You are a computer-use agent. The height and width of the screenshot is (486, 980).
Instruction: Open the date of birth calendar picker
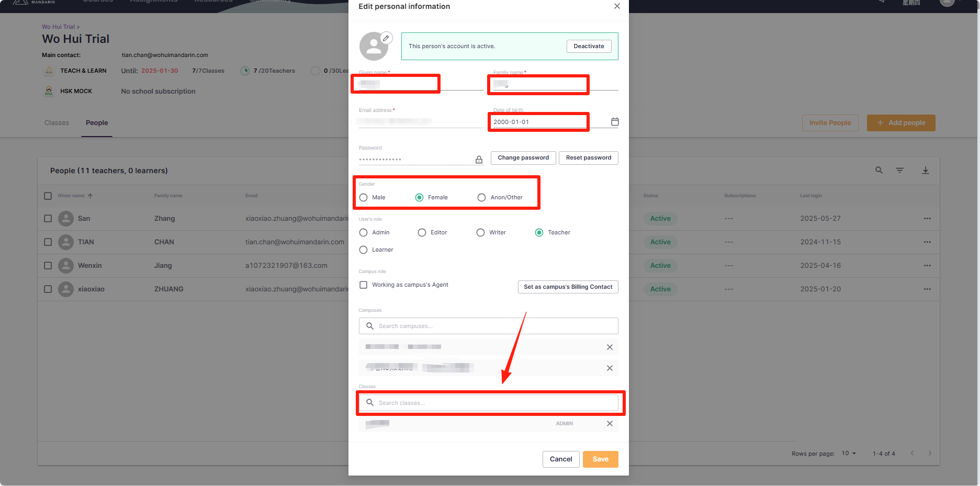tap(615, 122)
